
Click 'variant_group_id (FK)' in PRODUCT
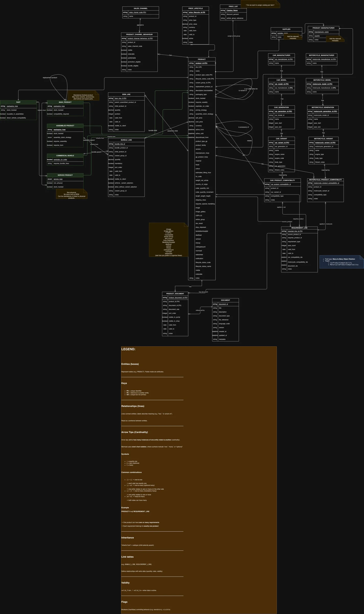202,83
